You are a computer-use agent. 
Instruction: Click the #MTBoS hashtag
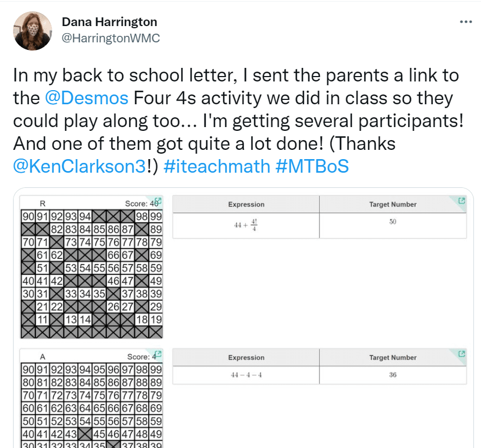(312, 166)
